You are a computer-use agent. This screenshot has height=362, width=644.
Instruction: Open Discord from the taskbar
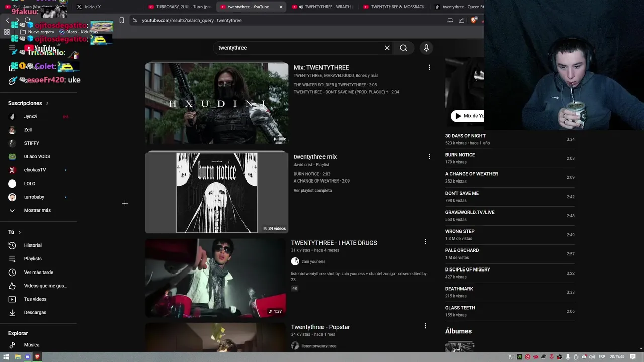point(27,357)
